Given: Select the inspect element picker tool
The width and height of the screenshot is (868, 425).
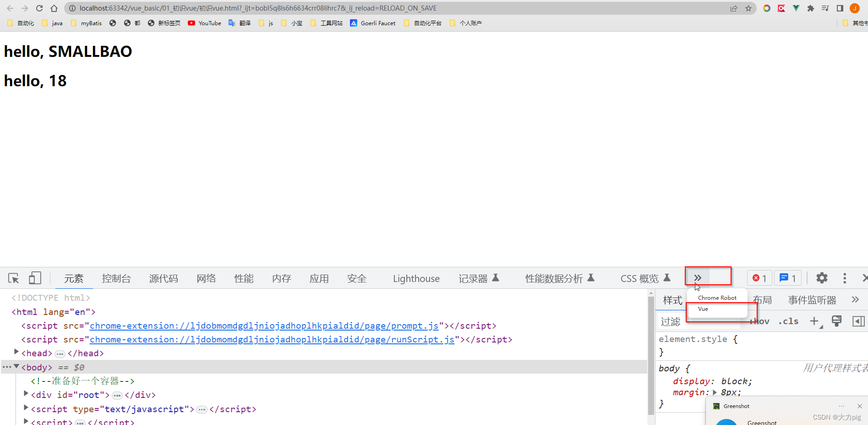Looking at the screenshot, I should coord(13,278).
